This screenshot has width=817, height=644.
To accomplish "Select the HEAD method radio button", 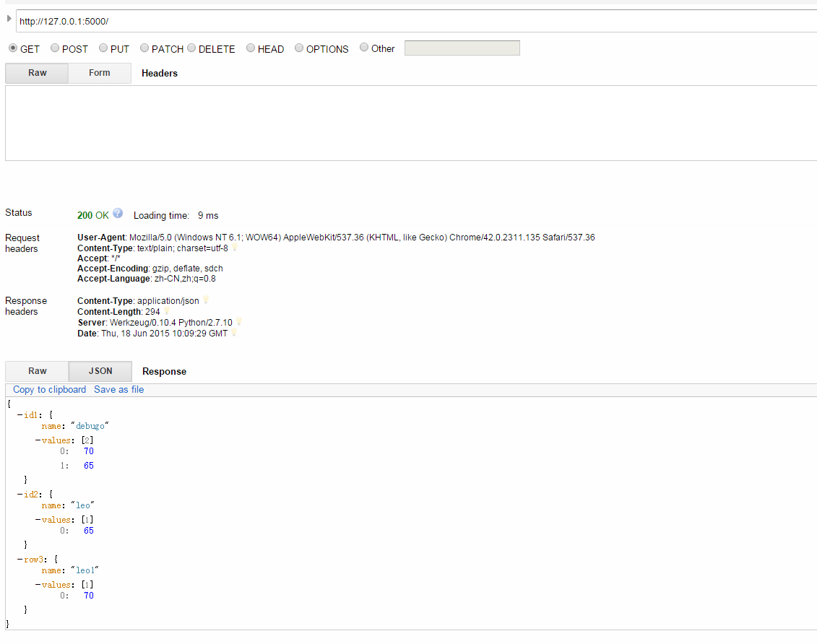I will click(251, 48).
